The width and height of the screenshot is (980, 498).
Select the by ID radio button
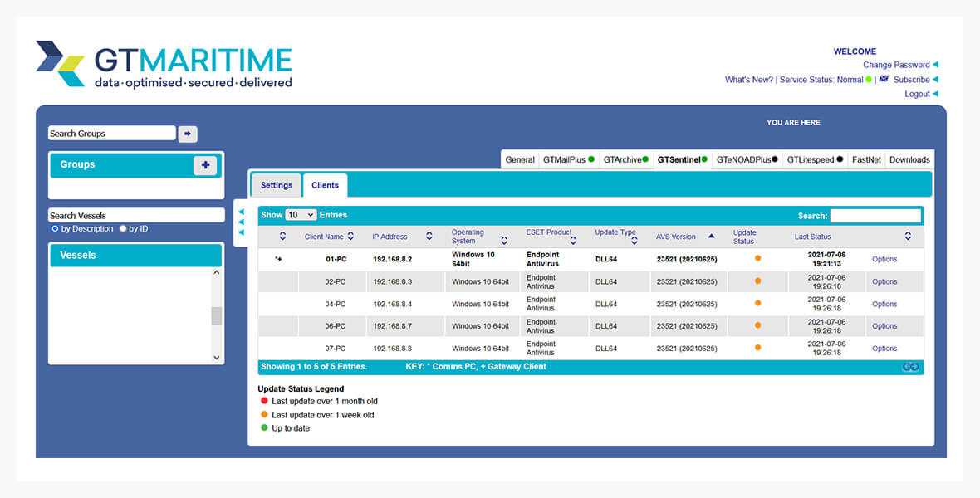coord(123,229)
